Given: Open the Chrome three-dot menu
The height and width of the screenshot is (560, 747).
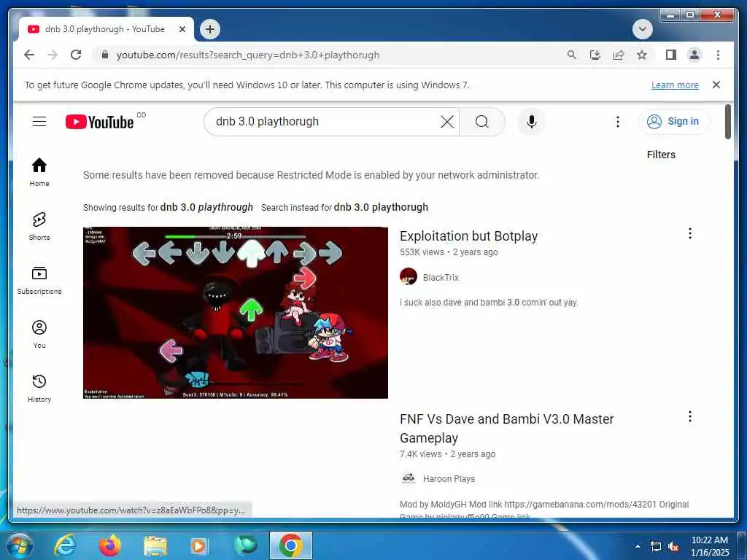Looking at the screenshot, I should coord(718,55).
